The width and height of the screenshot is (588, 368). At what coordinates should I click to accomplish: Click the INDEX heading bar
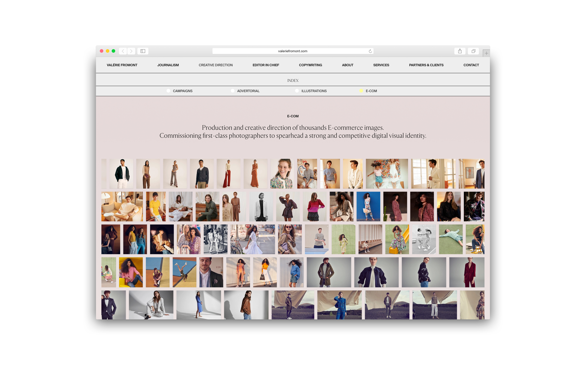[293, 80]
